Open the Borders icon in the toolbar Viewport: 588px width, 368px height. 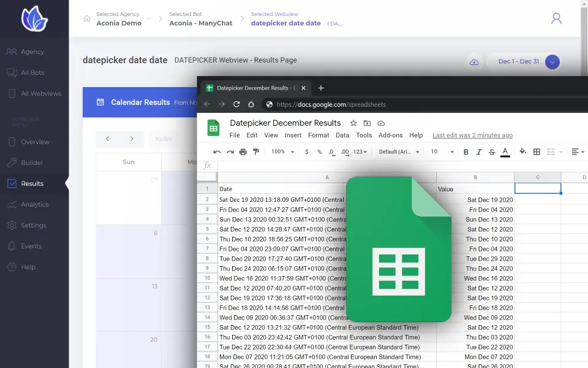pos(537,151)
